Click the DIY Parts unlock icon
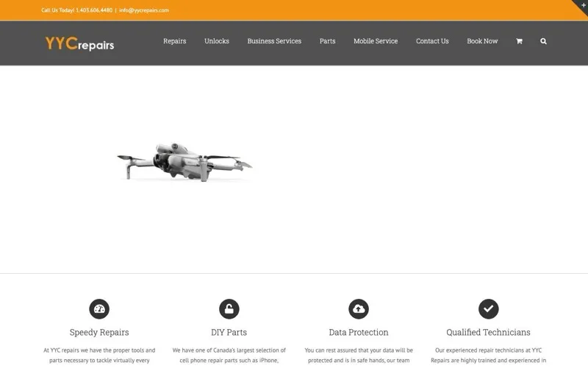The image size is (588, 368). click(229, 308)
